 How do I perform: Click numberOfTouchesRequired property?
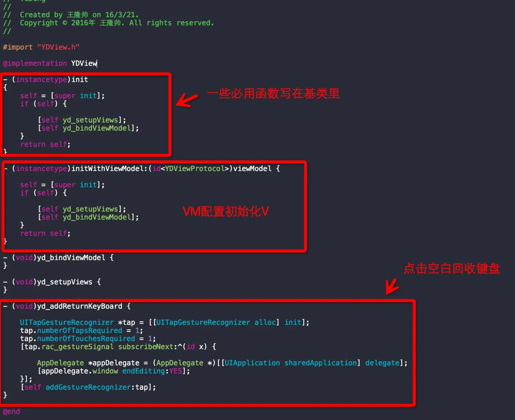[x=86, y=339]
